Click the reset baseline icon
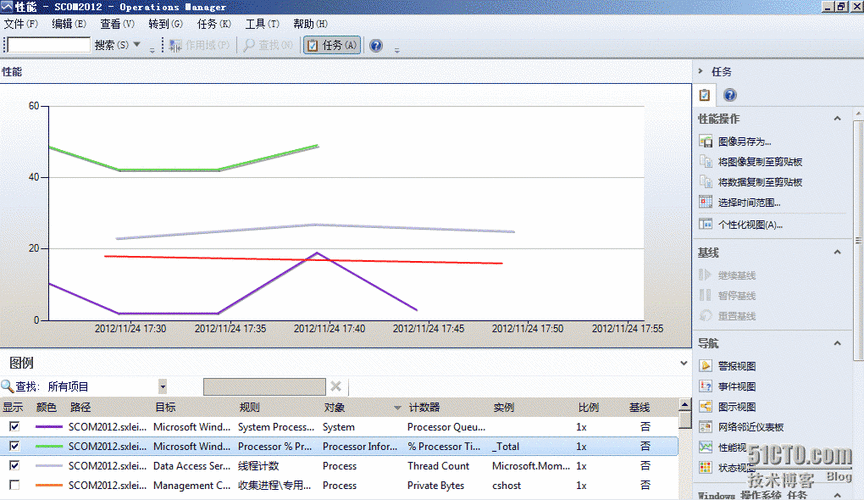This screenshot has width=864, height=500. 705,315
